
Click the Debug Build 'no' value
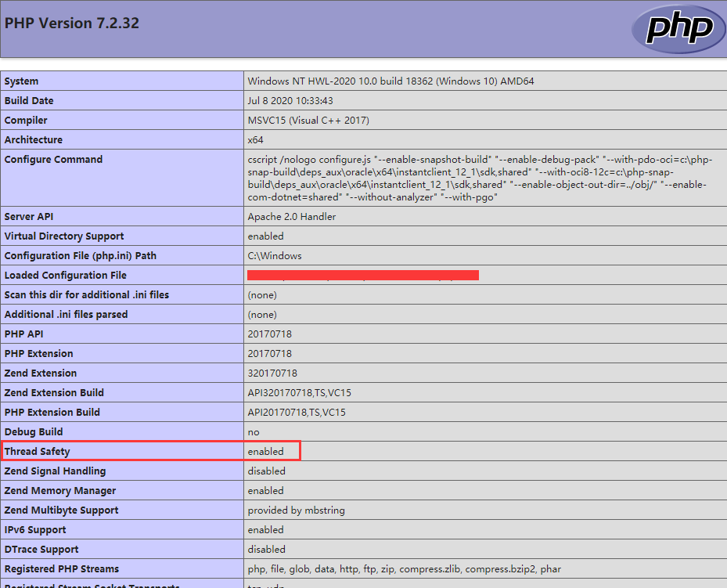pos(253,432)
